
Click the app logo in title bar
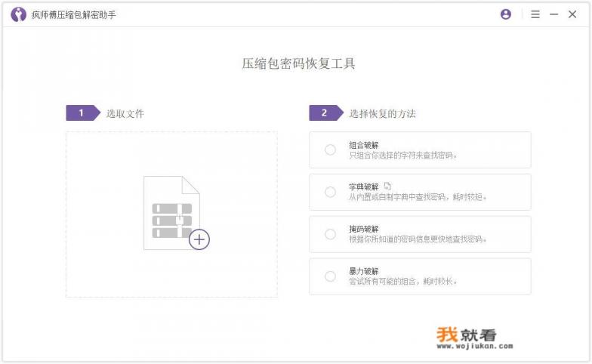pos(18,15)
